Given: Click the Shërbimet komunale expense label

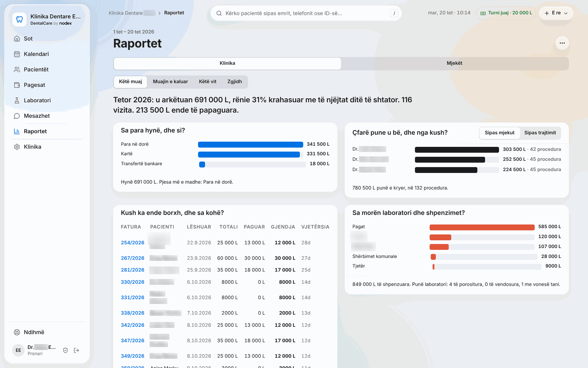Looking at the screenshot, I should (x=374, y=256).
